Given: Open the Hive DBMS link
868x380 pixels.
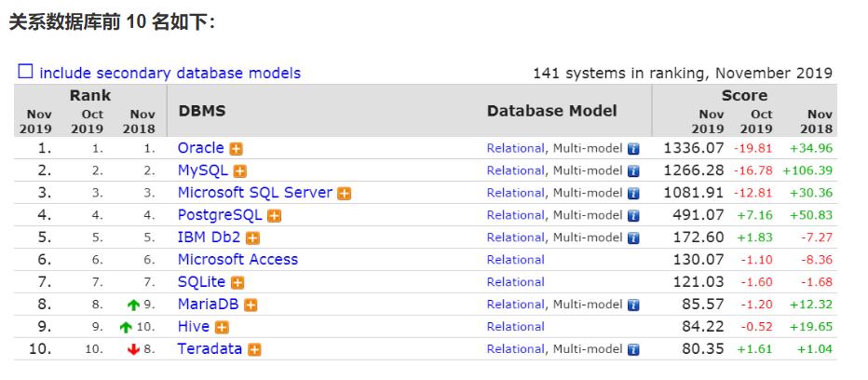Looking at the screenshot, I should (193, 326).
